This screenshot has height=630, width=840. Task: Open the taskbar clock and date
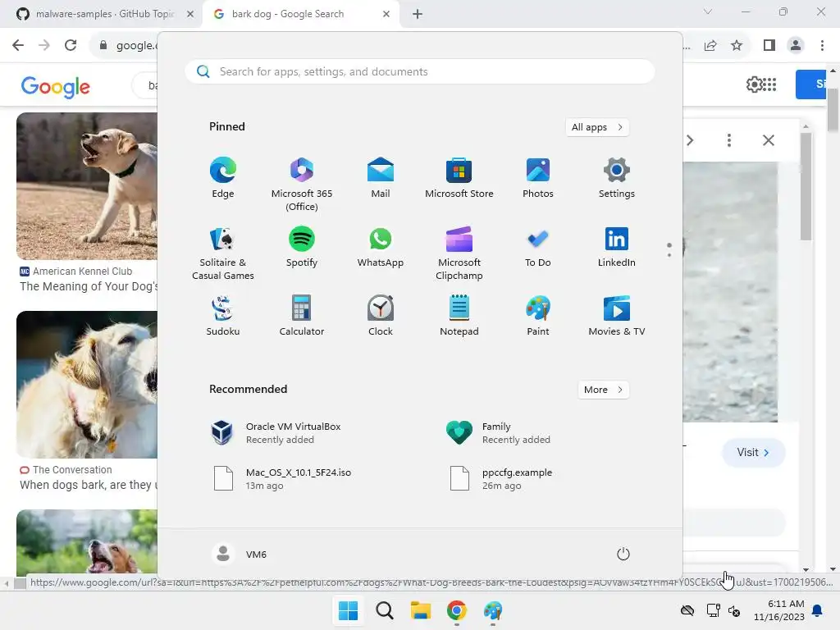[x=779, y=610]
